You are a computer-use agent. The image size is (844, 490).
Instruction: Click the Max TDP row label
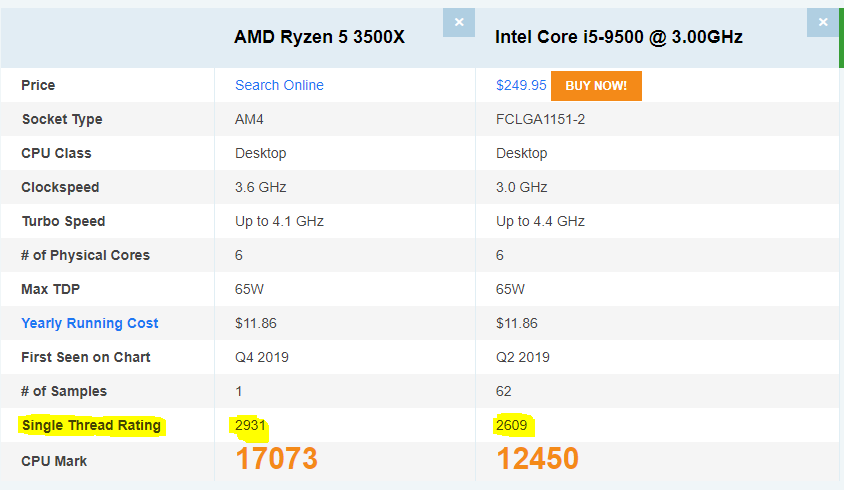pyautogui.click(x=51, y=289)
